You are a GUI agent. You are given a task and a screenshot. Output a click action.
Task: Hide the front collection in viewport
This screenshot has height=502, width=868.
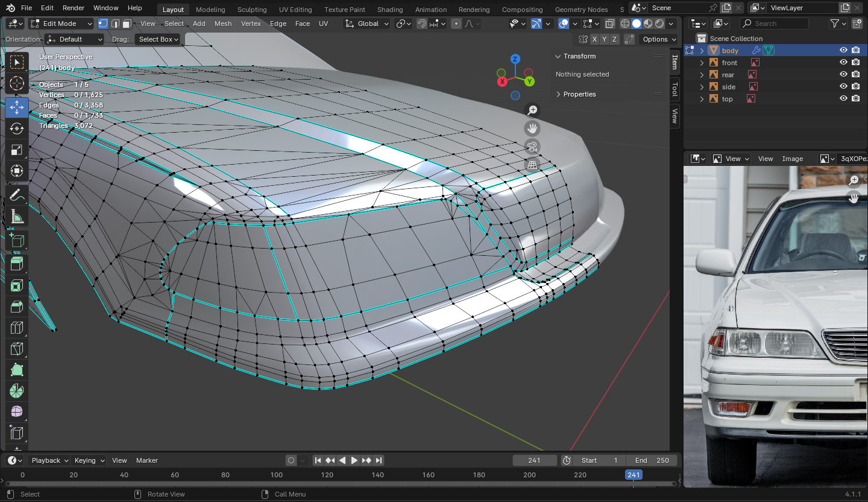843,63
